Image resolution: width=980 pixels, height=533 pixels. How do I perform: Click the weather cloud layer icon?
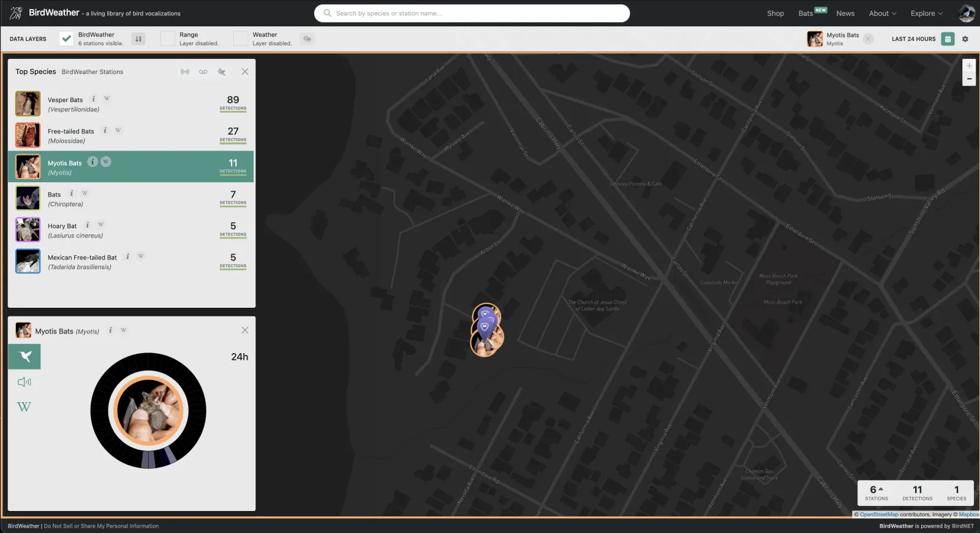tap(307, 39)
